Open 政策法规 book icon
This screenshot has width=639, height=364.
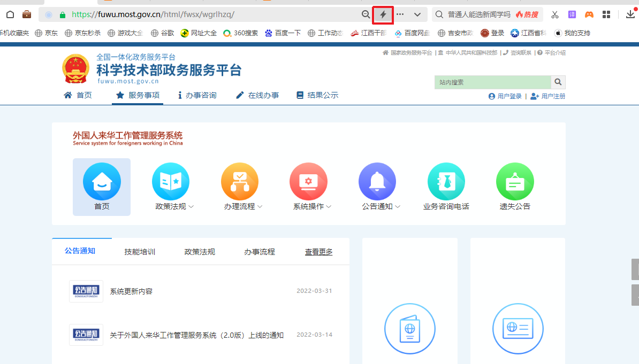(171, 182)
